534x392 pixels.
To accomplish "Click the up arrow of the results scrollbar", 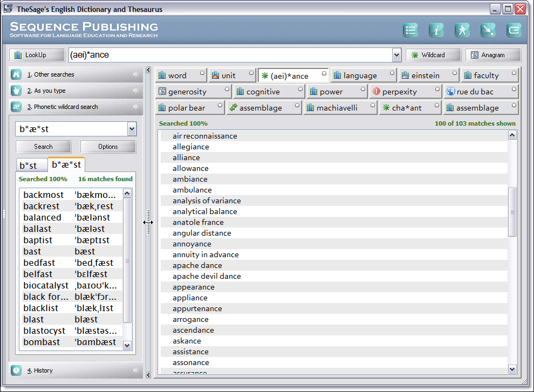I will (512, 135).
